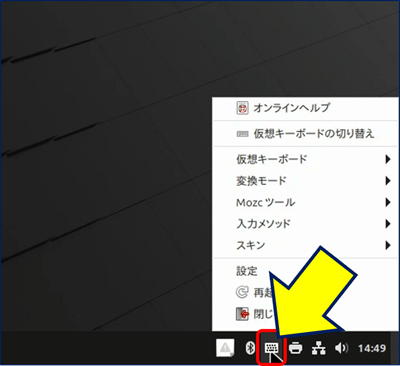
Task: Click the speaker volume tray icon
Action: point(341,348)
